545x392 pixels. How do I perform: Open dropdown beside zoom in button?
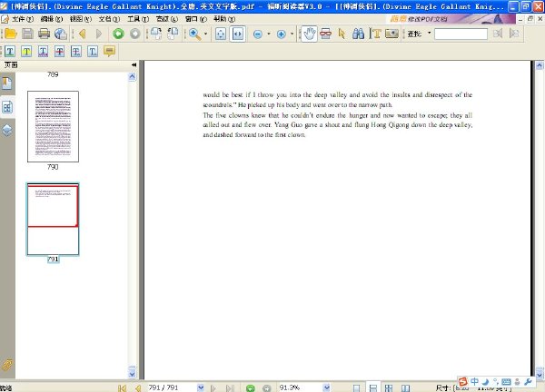(292, 34)
